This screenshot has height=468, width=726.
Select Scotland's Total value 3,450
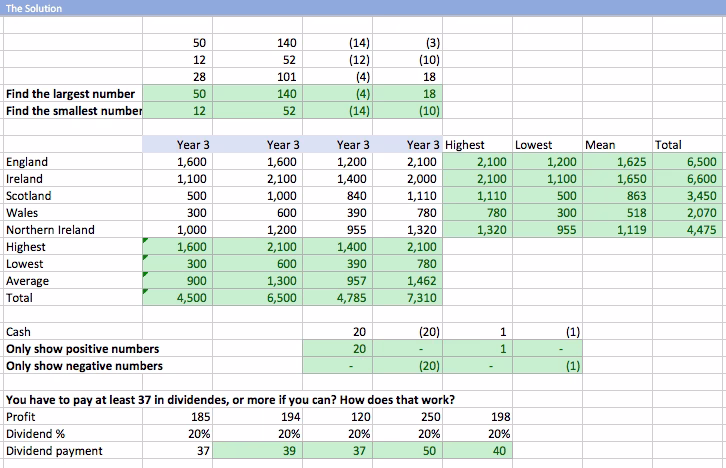click(688, 196)
